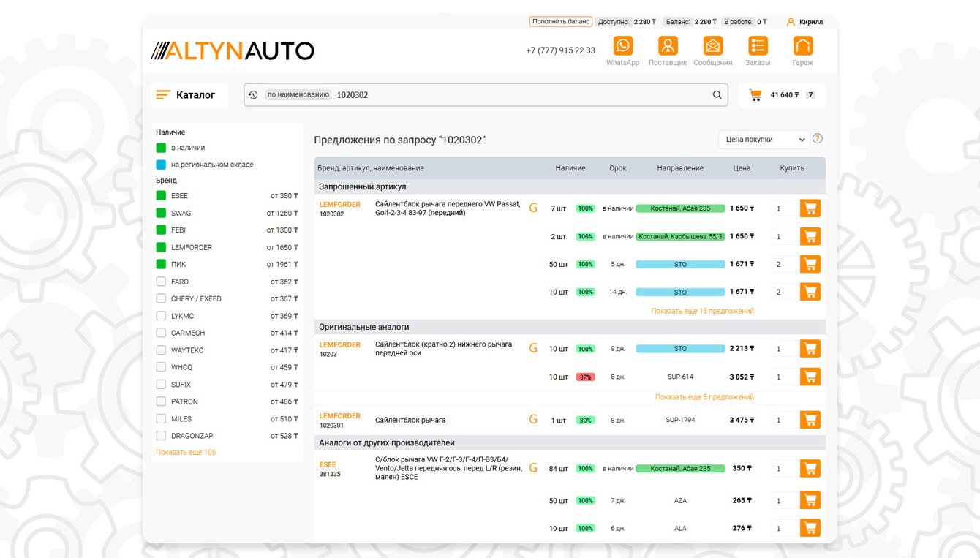Uncheck the ESEE brand filter
The image size is (980, 558).
click(161, 196)
